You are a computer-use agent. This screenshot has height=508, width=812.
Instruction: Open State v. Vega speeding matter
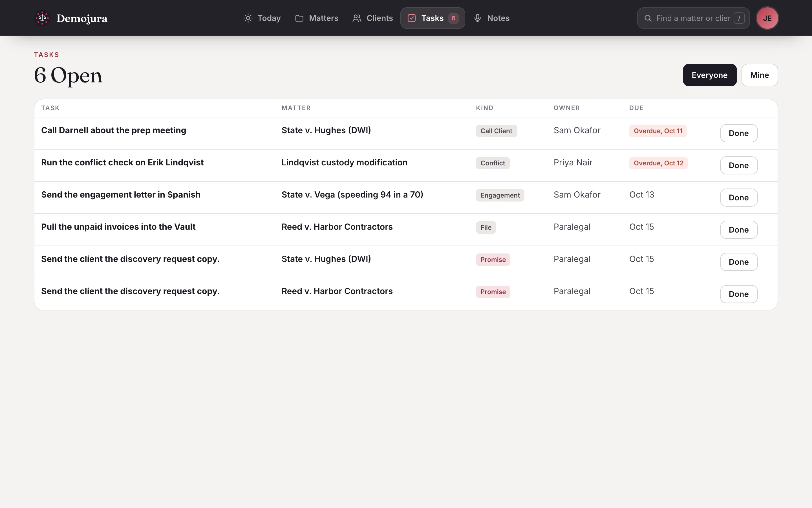(x=352, y=195)
